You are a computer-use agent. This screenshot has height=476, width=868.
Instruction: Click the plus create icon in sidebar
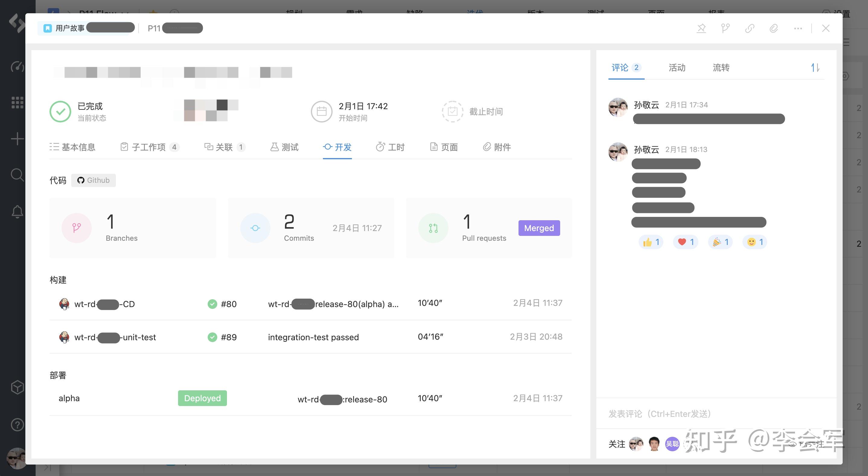click(17, 139)
